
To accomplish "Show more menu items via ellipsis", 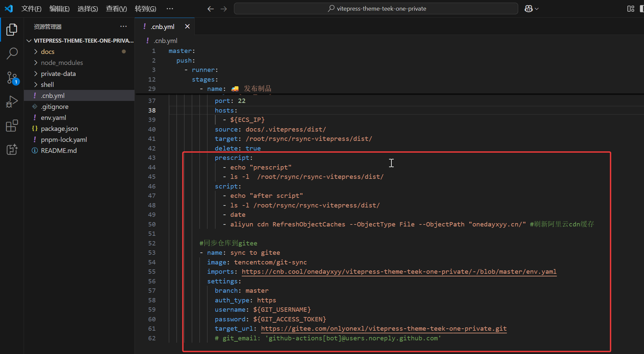I will 170,9.
